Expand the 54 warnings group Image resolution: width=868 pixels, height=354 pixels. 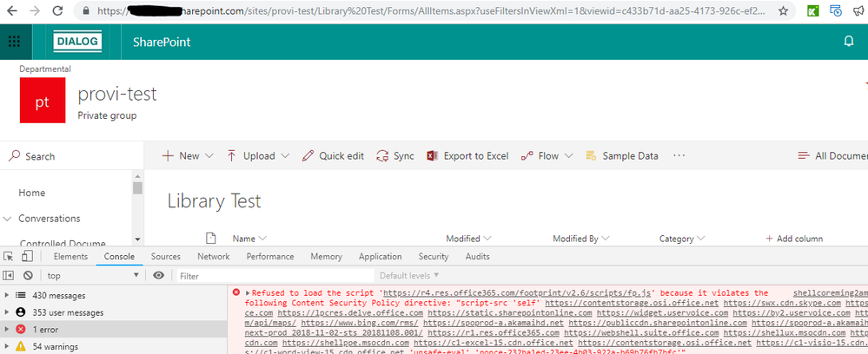click(x=6, y=347)
